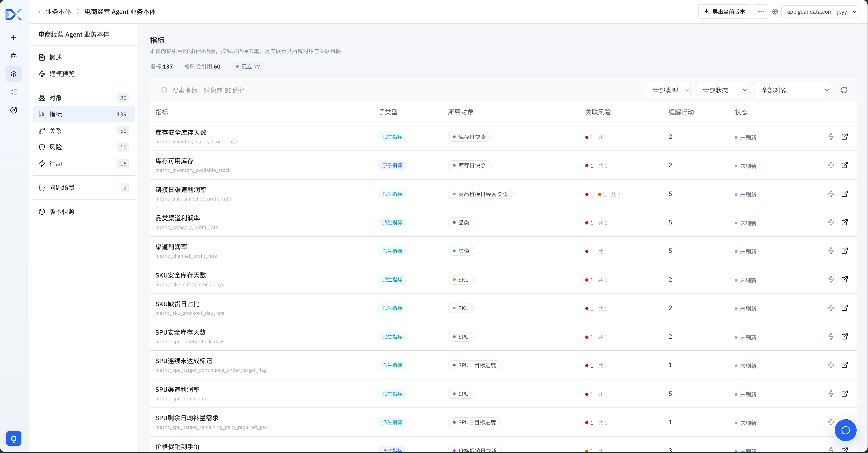
Task: Open external link for 库存可用库存
Action: click(x=845, y=165)
